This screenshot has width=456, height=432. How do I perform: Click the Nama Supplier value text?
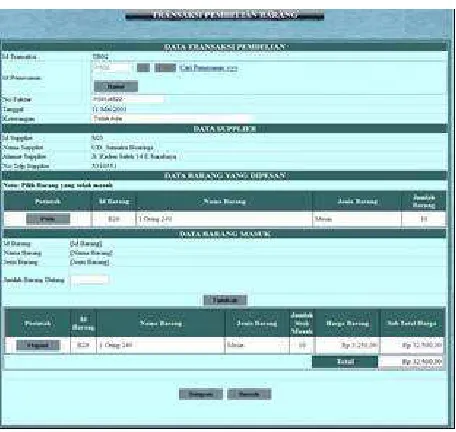tap(122, 147)
